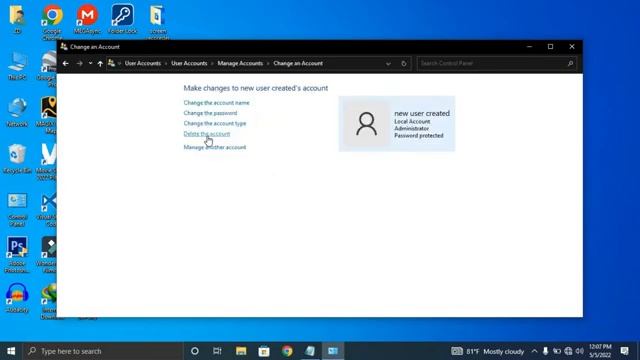Refresh the Control Panel page
Image resolution: width=640 pixels, height=360 pixels.
point(404,64)
